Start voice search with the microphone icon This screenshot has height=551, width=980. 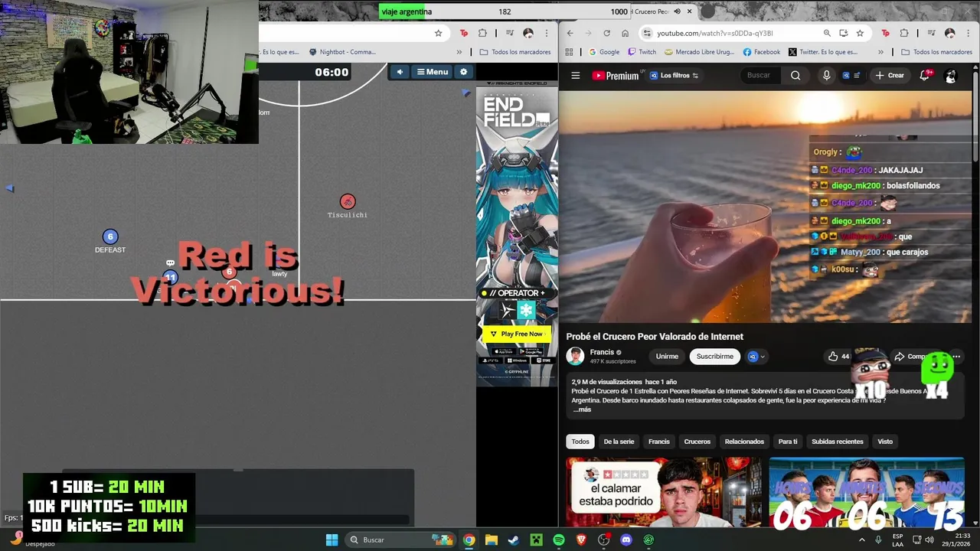tap(826, 75)
